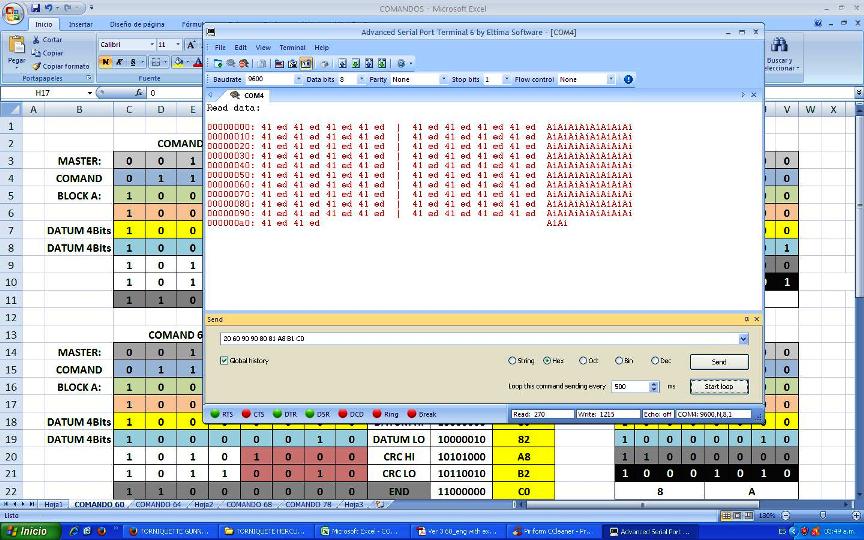The height and width of the screenshot is (540, 864).
Task: Undo the last action in Excel
Action: tap(48, 8)
